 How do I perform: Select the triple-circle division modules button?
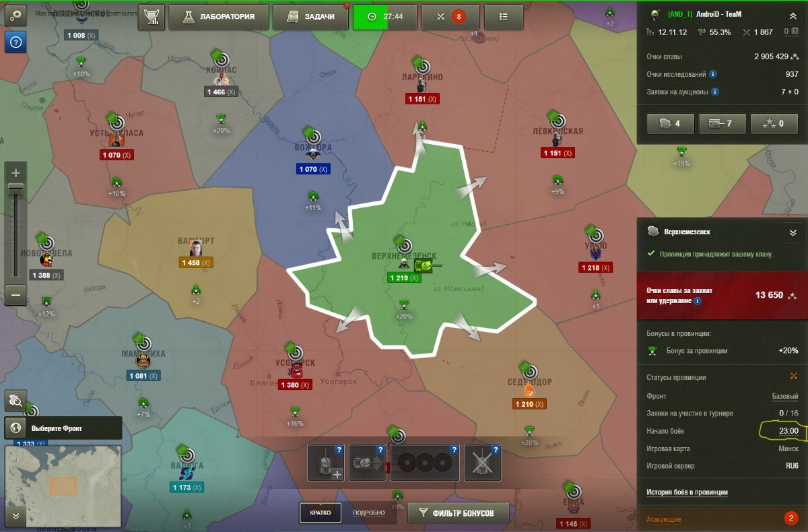pyautogui.click(x=425, y=463)
